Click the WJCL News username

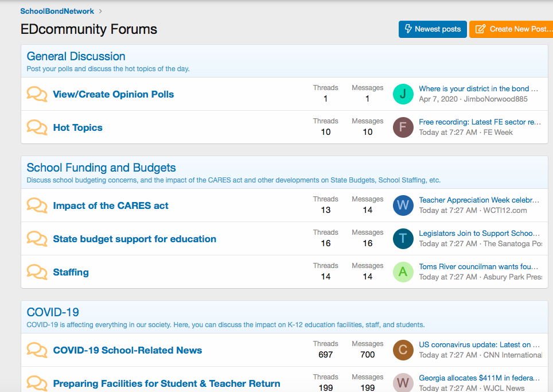tap(504, 388)
